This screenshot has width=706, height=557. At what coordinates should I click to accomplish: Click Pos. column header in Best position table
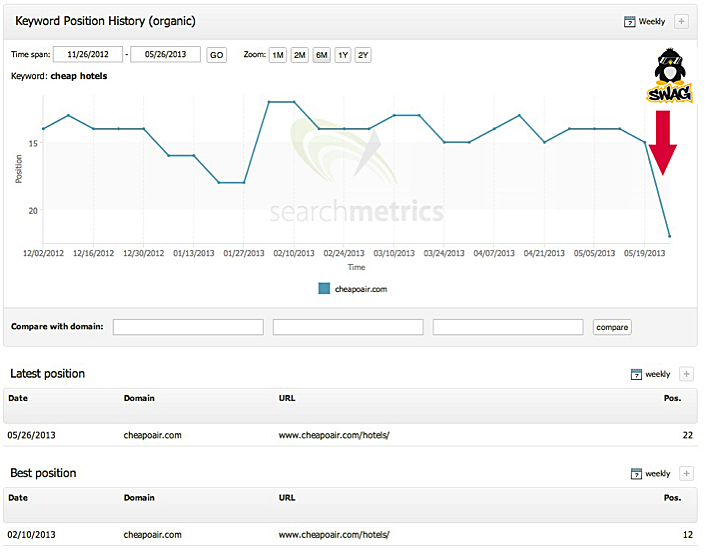[672, 498]
